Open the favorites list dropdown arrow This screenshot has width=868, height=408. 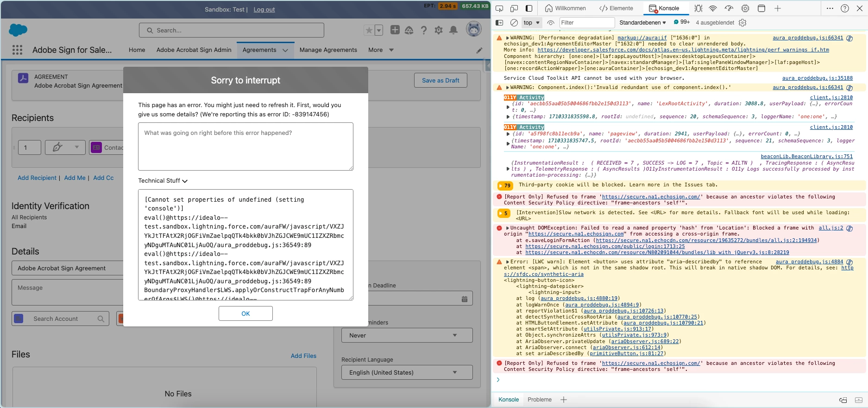(x=379, y=30)
